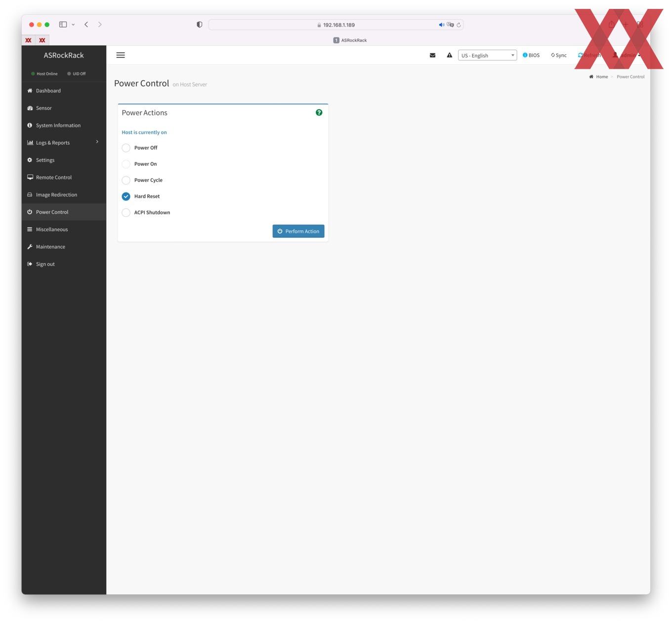Click the Maintenance wrench icon
This screenshot has width=672, height=623.
point(30,247)
